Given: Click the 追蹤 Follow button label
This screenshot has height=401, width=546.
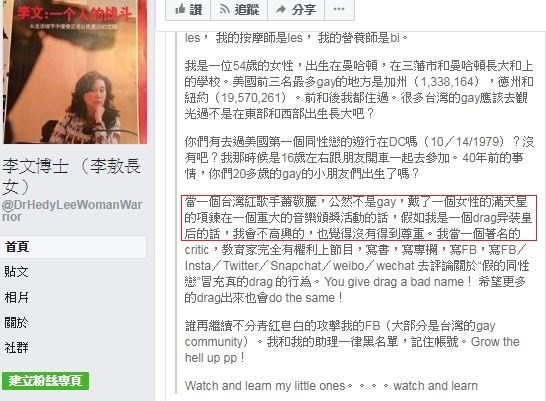Looking at the screenshot, I should (x=247, y=9).
